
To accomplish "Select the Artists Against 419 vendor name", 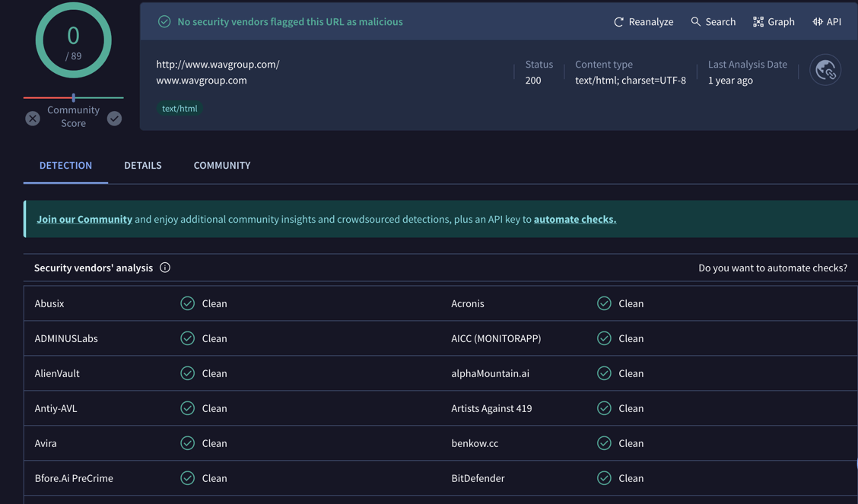I will coord(491,408).
